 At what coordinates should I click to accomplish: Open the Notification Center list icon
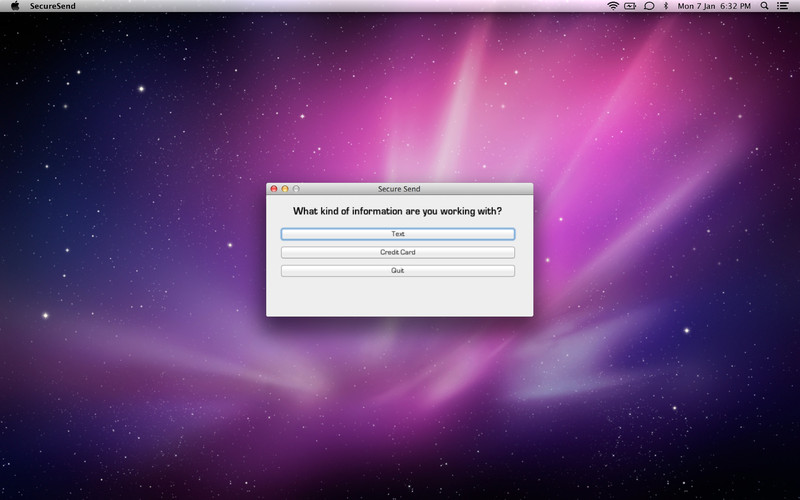click(x=782, y=6)
